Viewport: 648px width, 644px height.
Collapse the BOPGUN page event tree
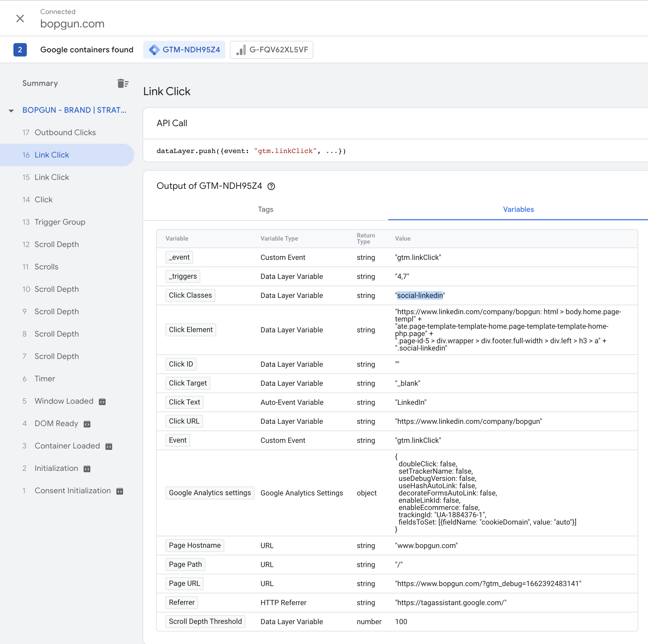11,111
